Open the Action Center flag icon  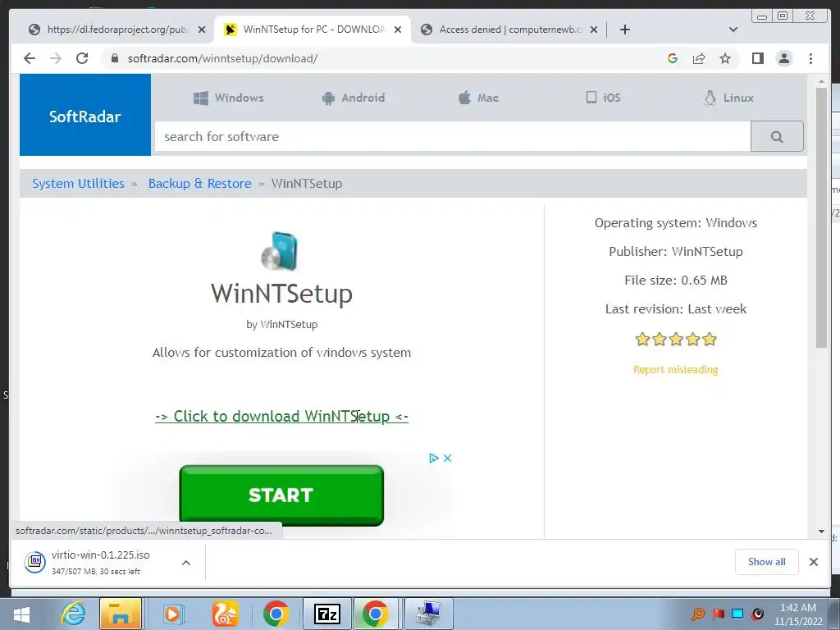tap(718, 614)
